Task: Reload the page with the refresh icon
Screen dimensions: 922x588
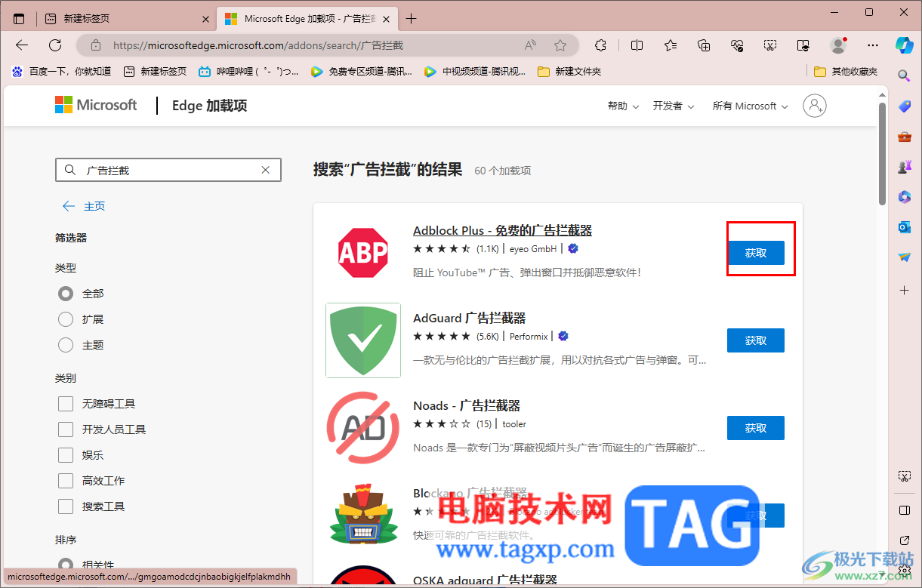Action: tap(55, 45)
